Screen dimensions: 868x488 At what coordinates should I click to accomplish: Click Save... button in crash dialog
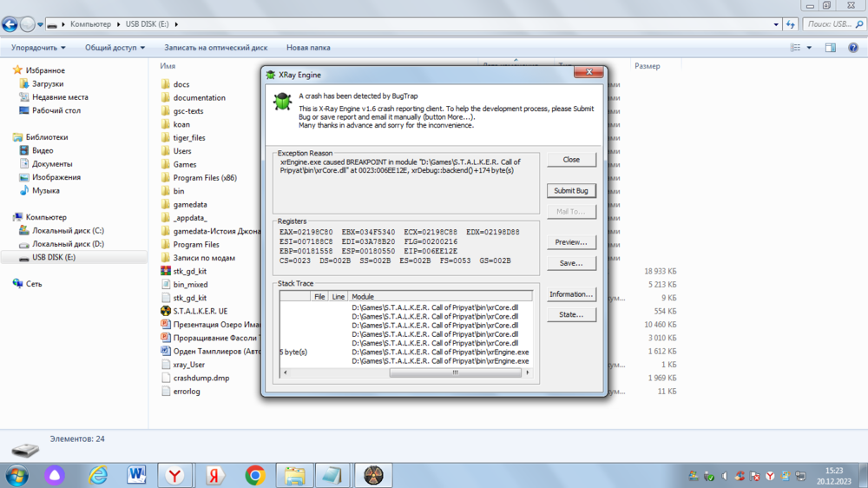coord(571,263)
